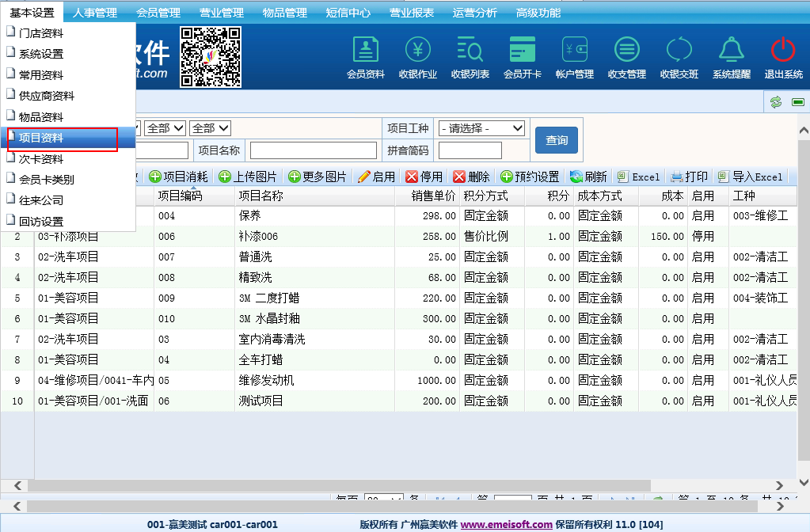Select 次卡资料 from the open menu
The width and height of the screenshot is (810, 532).
click(41, 159)
